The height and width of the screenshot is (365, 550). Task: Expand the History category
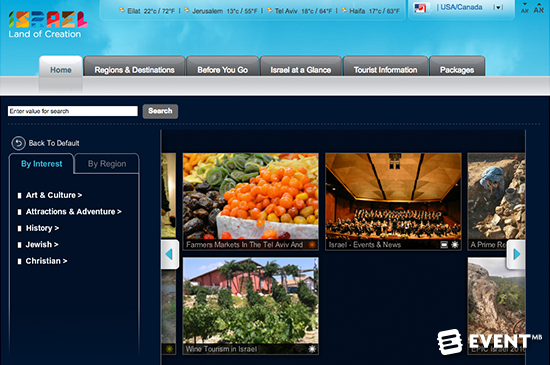point(42,228)
